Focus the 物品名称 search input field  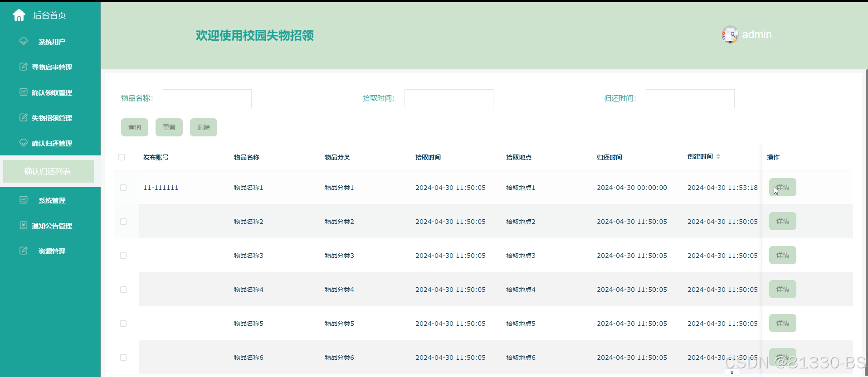pyautogui.click(x=207, y=99)
